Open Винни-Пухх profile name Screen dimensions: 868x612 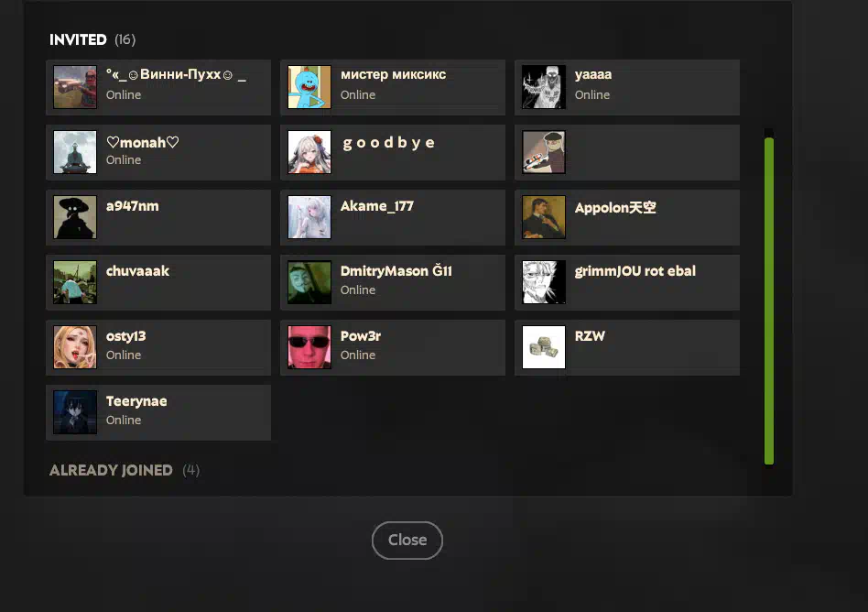point(176,75)
